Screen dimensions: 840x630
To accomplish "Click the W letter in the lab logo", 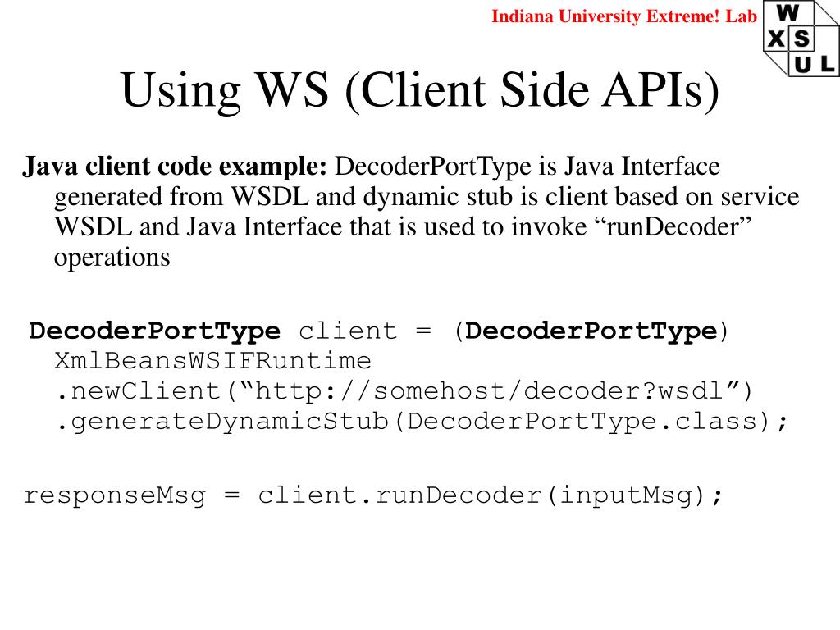I will point(787,13).
